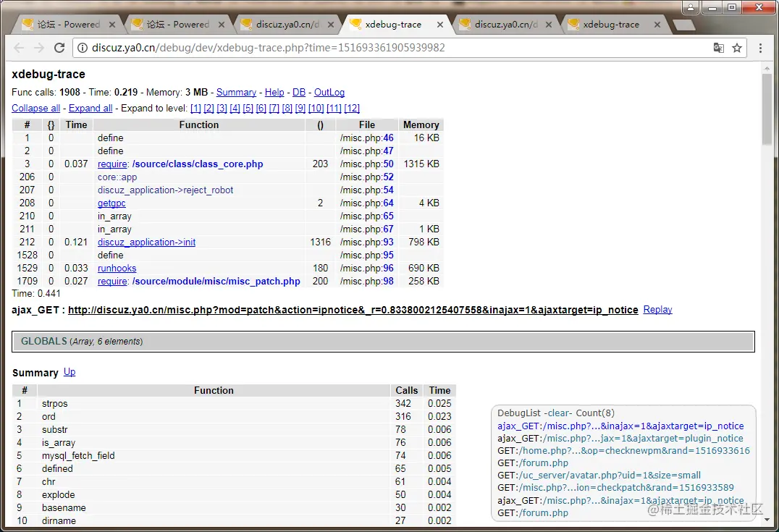The height and width of the screenshot is (532, 779).
Task: Click mysql_fetch_field row in Summary
Action: pos(234,455)
